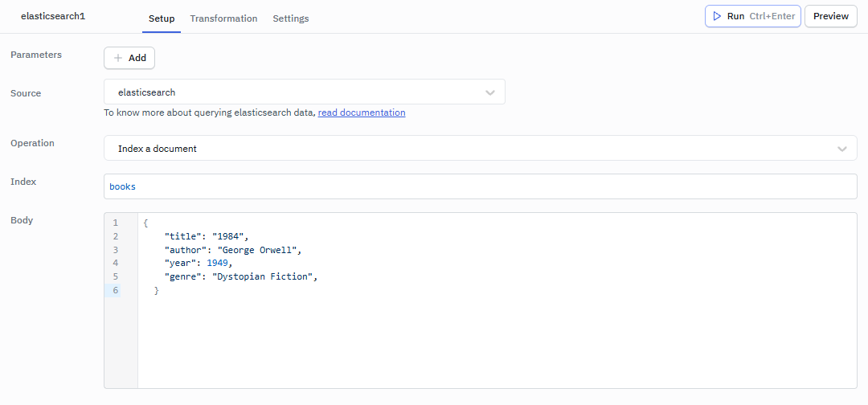Open the elasticsearch source selector field

pyautogui.click(x=297, y=92)
